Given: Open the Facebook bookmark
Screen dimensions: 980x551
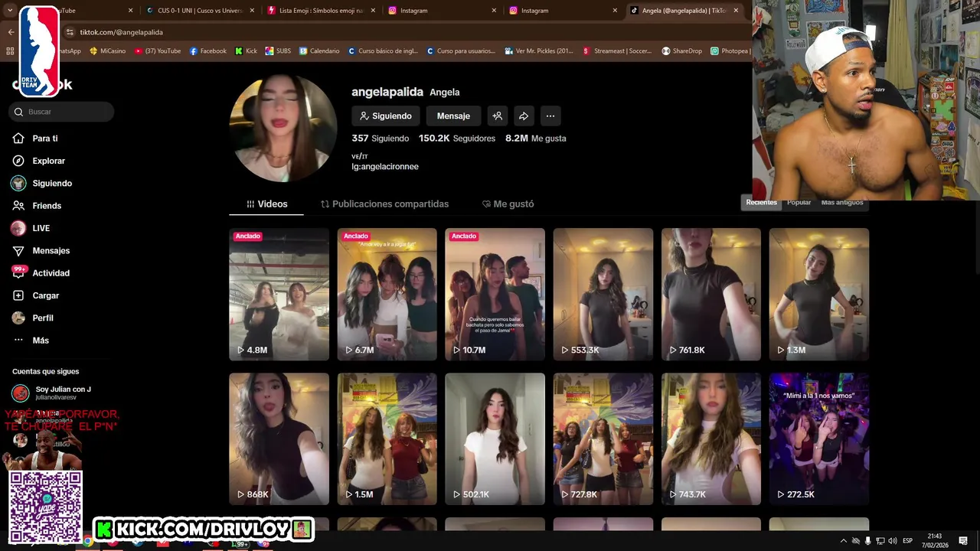Looking at the screenshot, I should [x=208, y=51].
